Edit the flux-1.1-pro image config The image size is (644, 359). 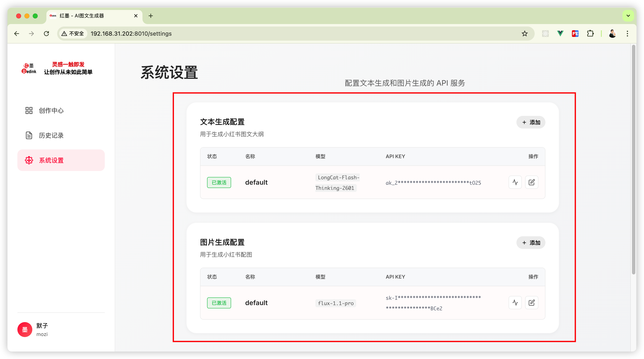click(532, 303)
